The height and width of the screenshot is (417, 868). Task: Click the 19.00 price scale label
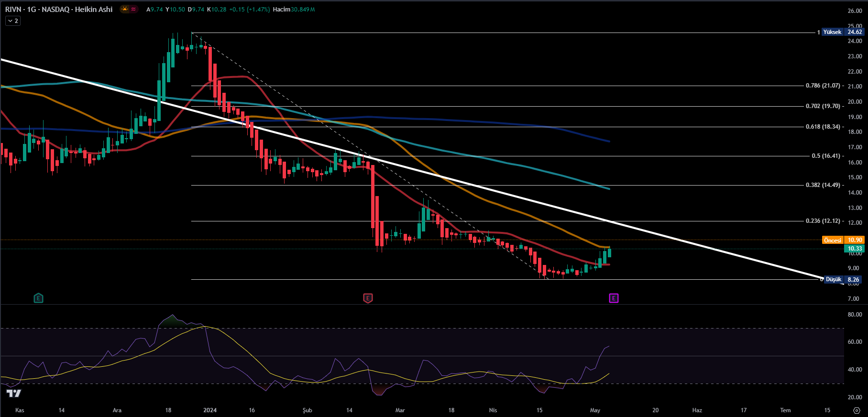[x=855, y=117]
